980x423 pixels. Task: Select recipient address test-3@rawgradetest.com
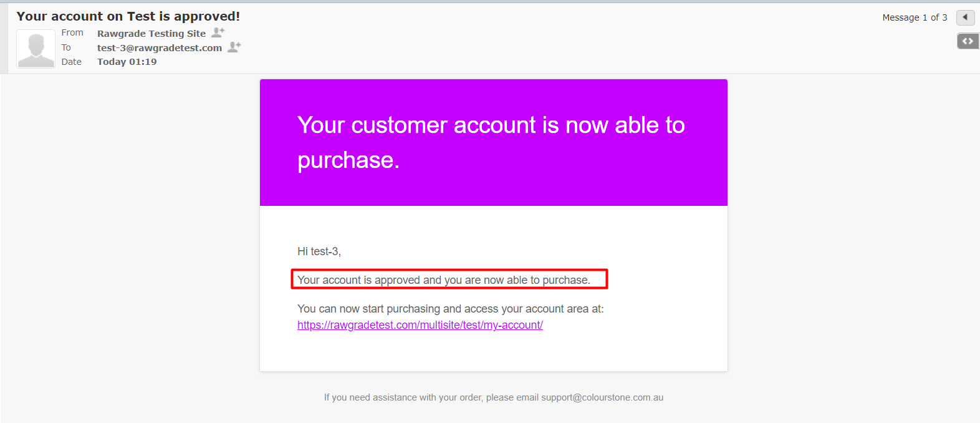pyautogui.click(x=160, y=48)
